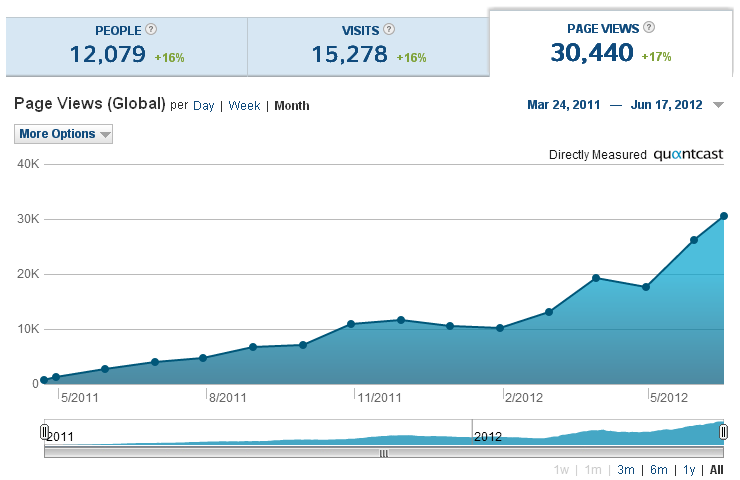740x480 pixels.
Task: Set time range to 1y
Action: (689, 470)
